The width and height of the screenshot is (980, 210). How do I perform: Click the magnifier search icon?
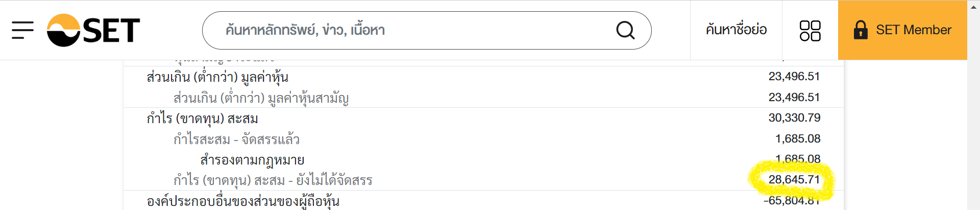click(x=625, y=30)
